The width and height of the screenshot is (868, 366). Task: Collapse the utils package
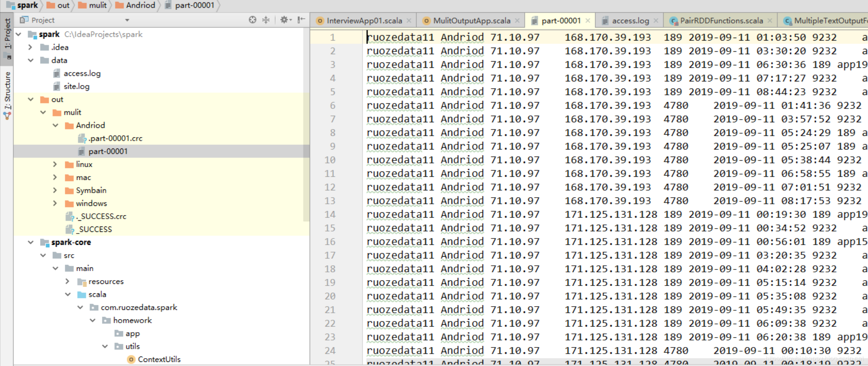tap(105, 346)
